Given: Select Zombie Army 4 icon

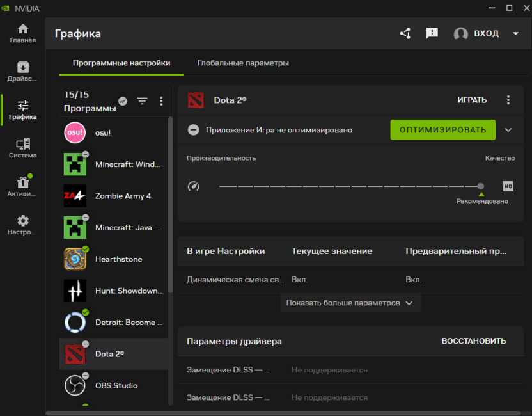Looking at the screenshot, I should 75,196.
